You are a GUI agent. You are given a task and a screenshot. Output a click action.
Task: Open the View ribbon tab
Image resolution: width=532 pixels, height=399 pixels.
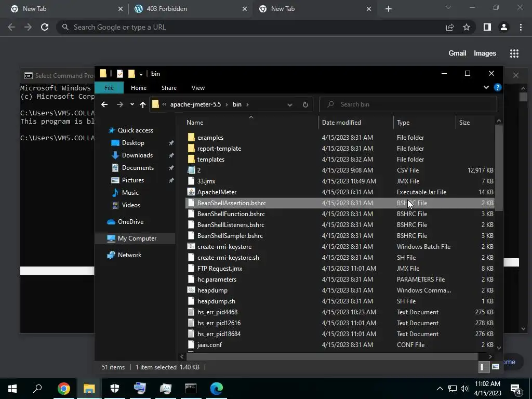[198, 88]
